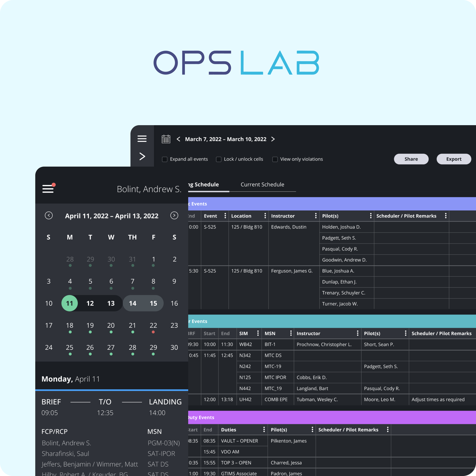The width and height of the screenshot is (476, 476).
Task: Click pilot Trenary, Schuyler C.
Action: point(344,293)
